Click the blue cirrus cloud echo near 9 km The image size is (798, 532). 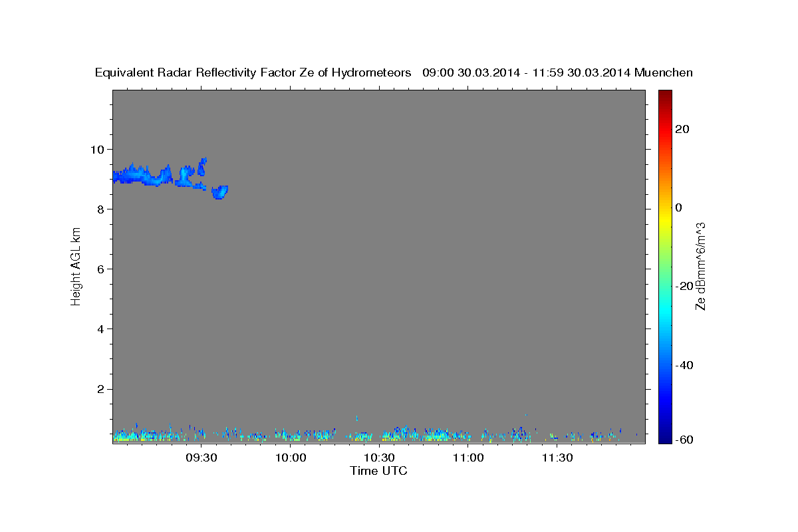[142, 176]
